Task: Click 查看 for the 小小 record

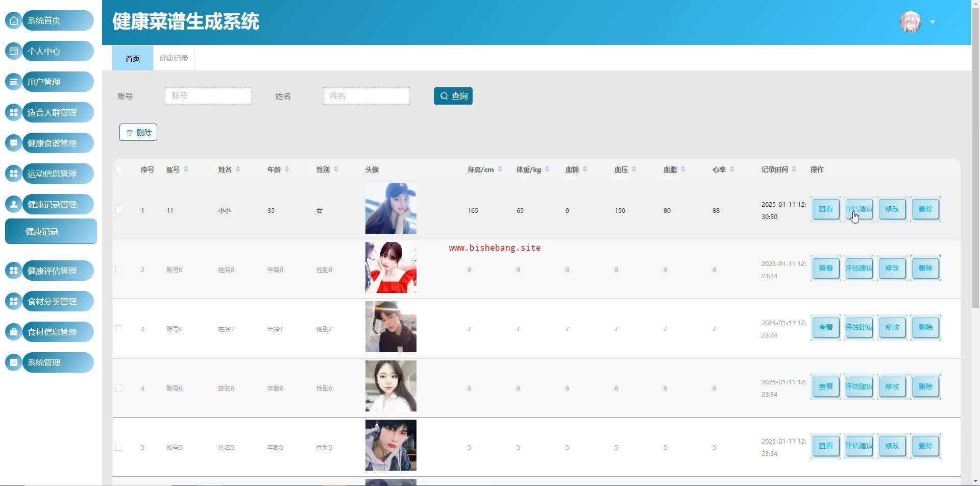Action: (826, 209)
